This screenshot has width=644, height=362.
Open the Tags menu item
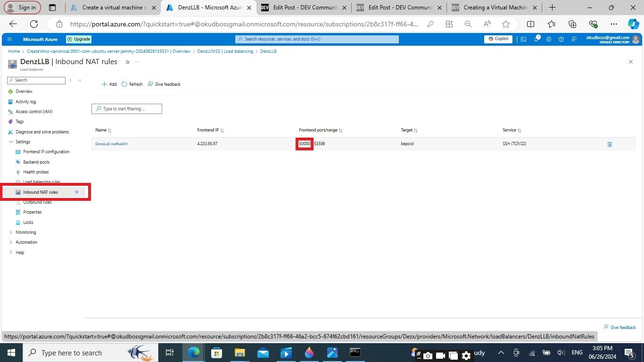coord(19,122)
